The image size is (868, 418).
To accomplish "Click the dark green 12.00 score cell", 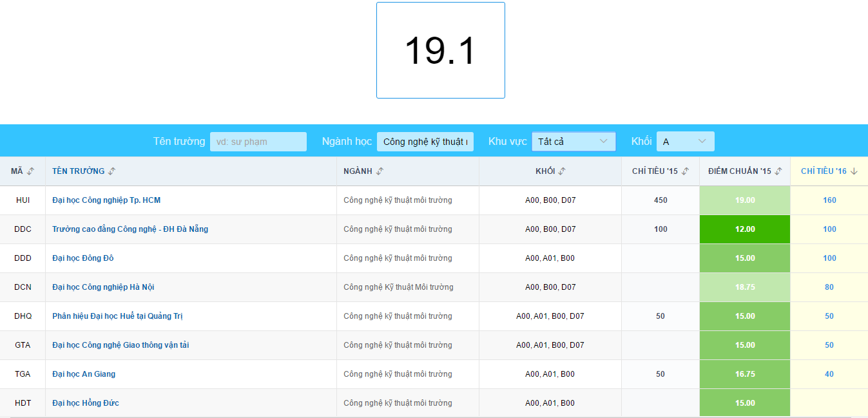I will 745,229.
